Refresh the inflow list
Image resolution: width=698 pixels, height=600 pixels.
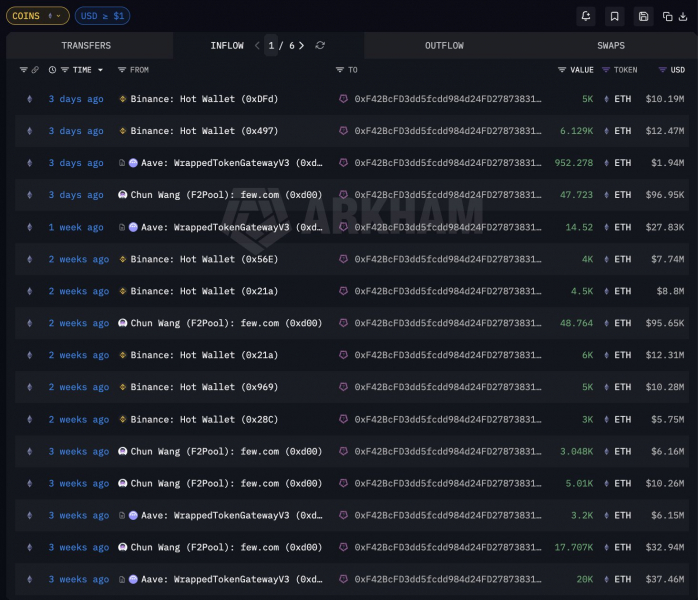(320, 45)
